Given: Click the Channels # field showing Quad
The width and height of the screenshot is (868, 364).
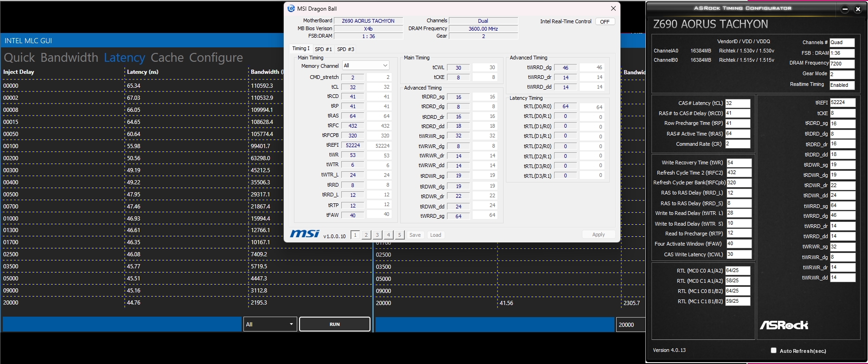Looking at the screenshot, I should click(x=842, y=42).
